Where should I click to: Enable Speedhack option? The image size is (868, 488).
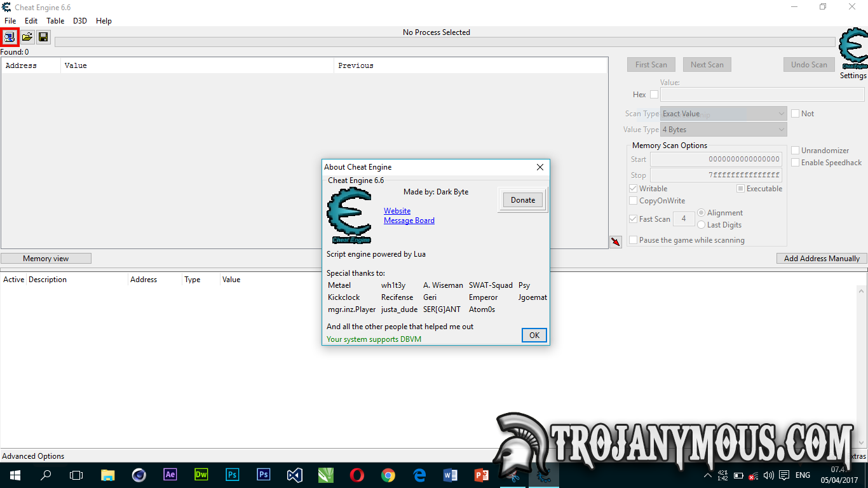point(795,162)
